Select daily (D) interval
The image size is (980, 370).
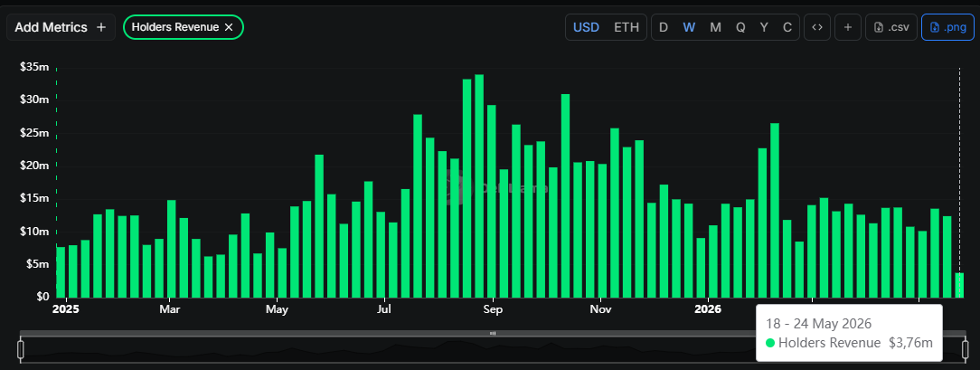[663, 27]
